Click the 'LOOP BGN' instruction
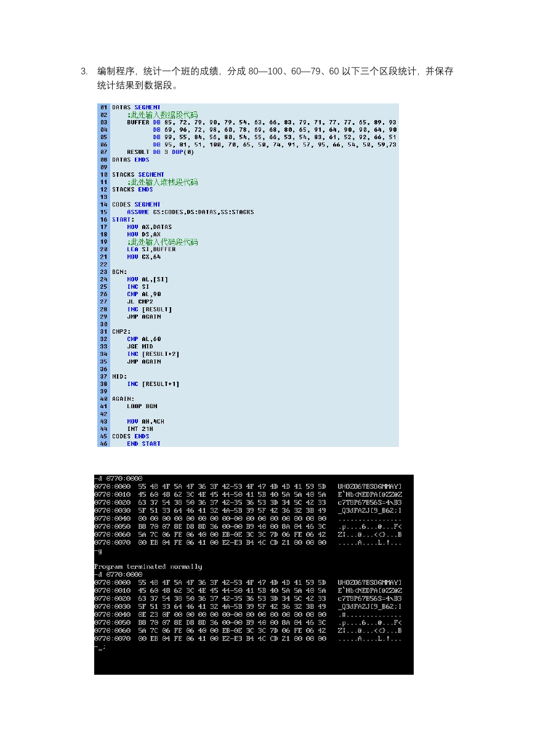535x756 pixels. pos(142,406)
